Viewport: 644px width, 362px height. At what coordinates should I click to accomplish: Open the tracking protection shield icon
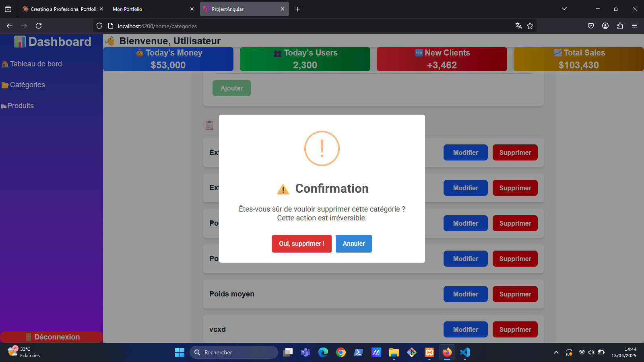click(99, 26)
